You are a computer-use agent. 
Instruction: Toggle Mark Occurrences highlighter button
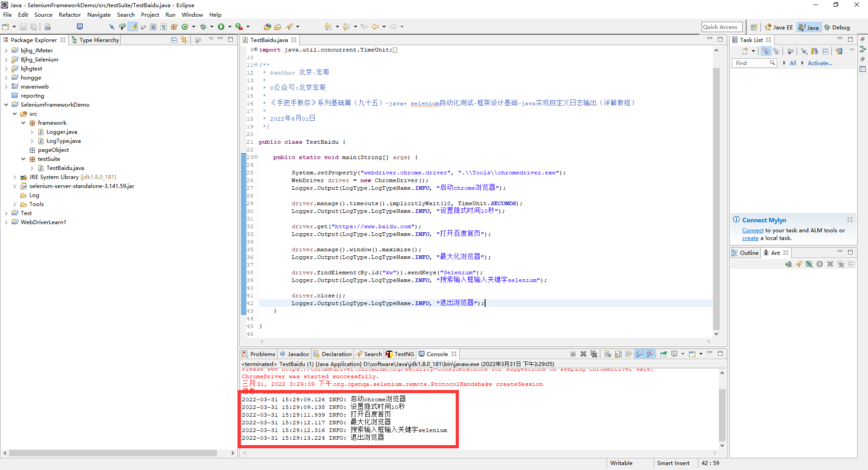133,27
